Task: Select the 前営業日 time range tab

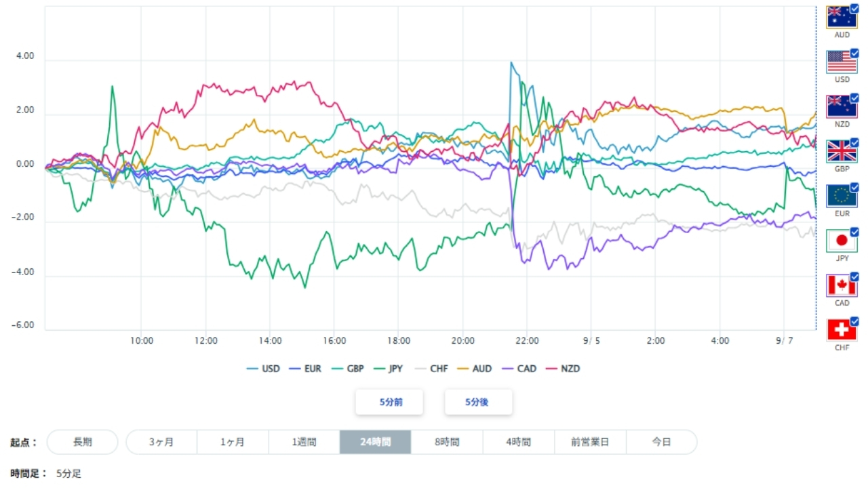Action: [590, 442]
